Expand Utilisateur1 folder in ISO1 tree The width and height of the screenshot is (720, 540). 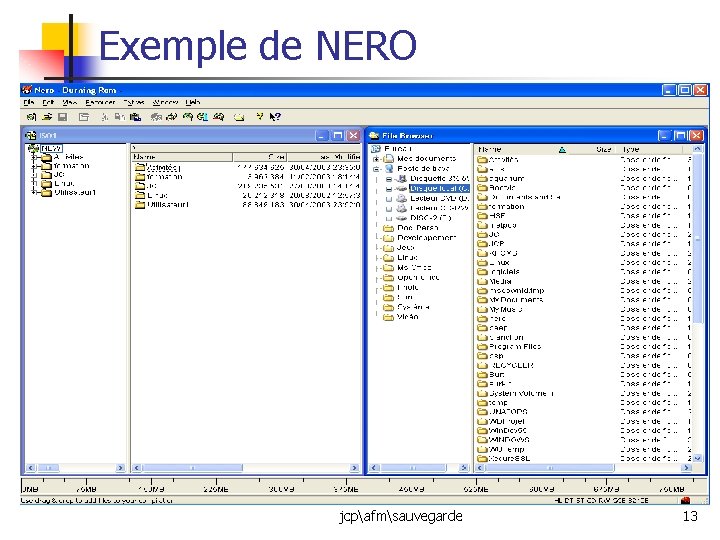[x=34, y=192]
